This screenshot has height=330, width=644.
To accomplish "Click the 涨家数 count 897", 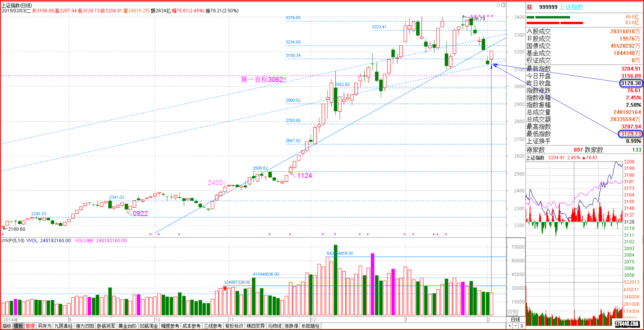I will click(578, 150).
